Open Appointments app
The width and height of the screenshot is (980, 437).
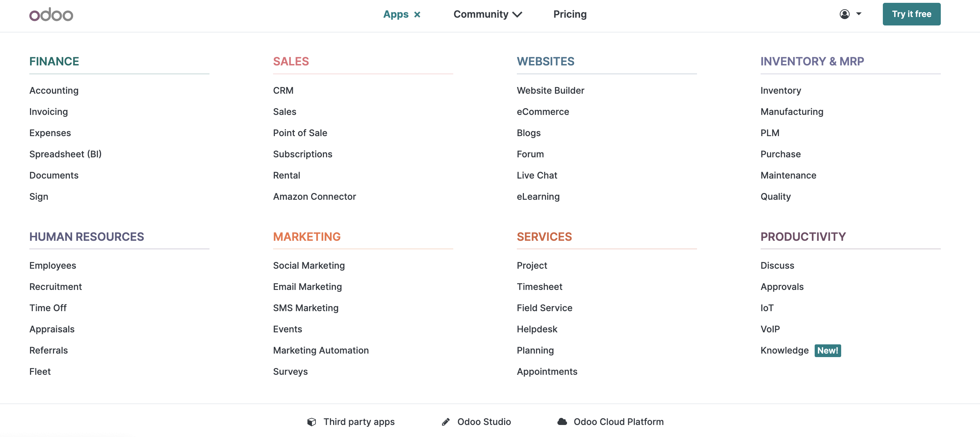(x=547, y=372)
